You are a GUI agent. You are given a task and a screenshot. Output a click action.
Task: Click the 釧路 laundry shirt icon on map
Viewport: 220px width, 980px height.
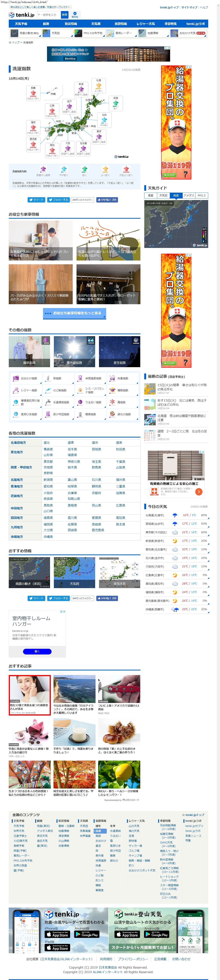116,103
